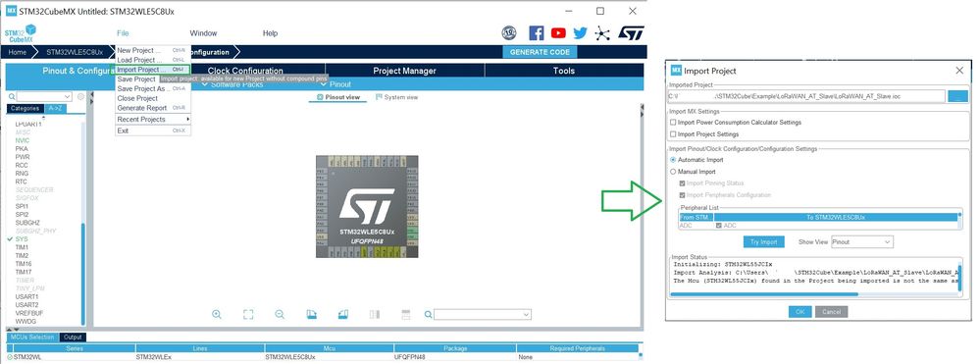Switch to Project Manager tab
980x364 pixels.
coord(404,71)
